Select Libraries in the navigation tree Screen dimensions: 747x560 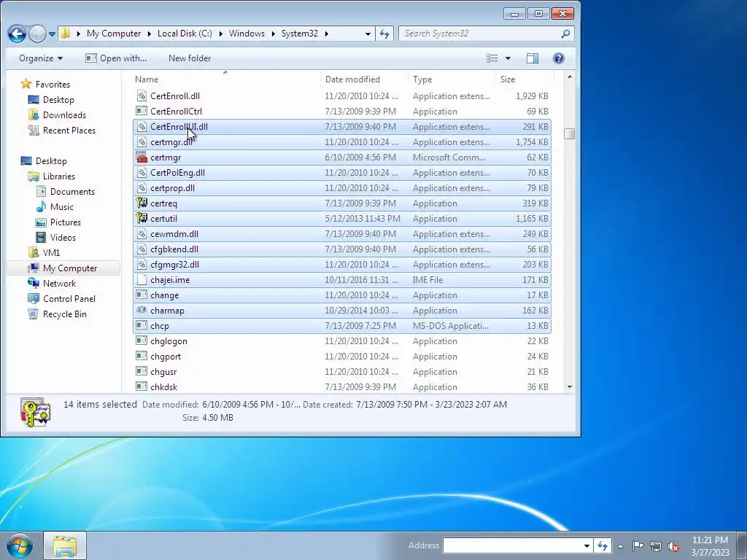(52, 176)
